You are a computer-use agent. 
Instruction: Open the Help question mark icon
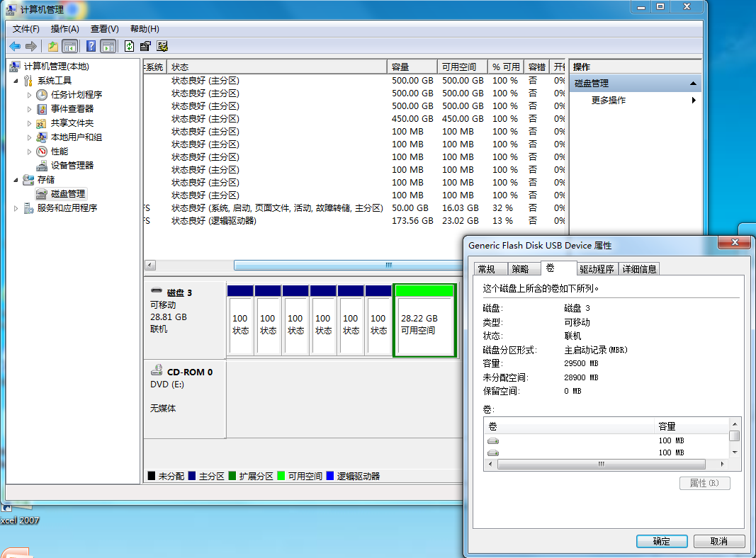(x=91, y=46)
